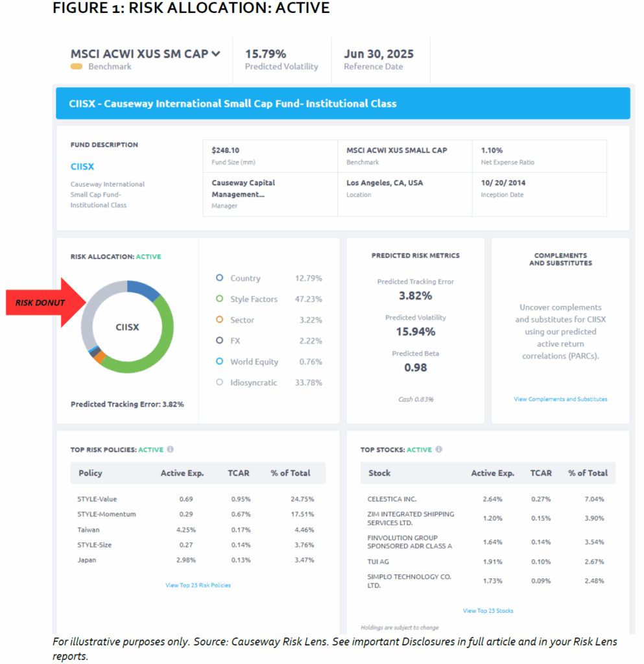The width and height of the screenshot is (644, 664).
Task: Click the Policy column header
Action: (90, 473)
